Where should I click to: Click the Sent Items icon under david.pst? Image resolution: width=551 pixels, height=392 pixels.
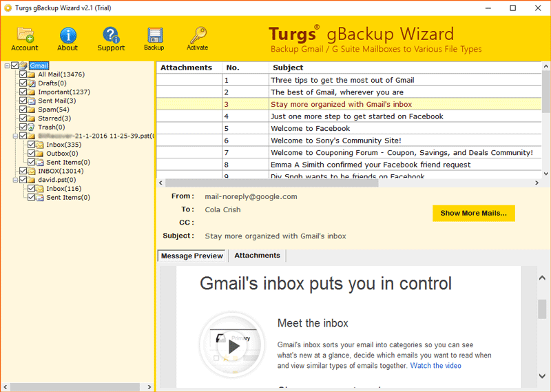click(x=40, y=198)
